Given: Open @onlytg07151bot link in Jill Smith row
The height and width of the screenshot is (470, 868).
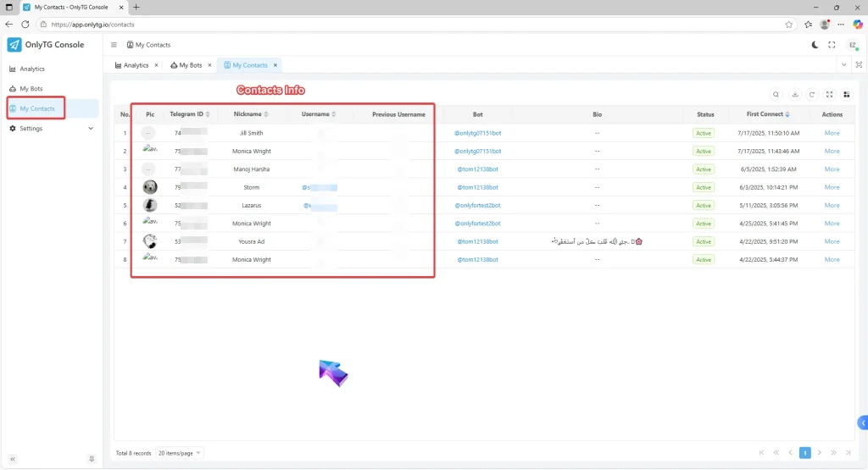Looking at the screenshot, I should (x=478, y=133).
